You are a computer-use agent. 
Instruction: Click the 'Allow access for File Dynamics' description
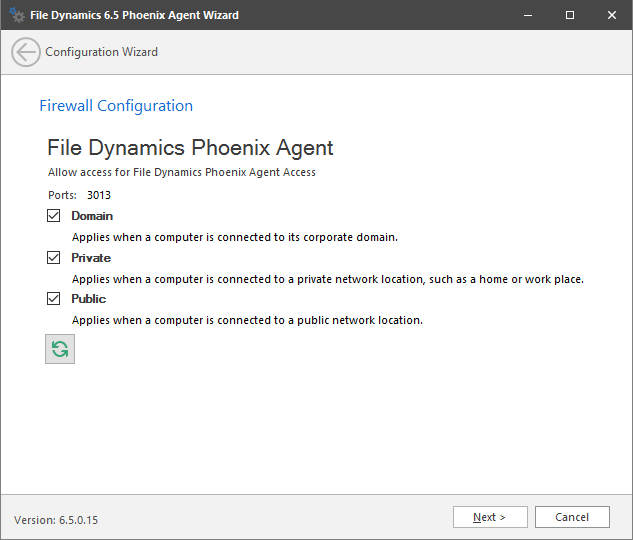[182, 172]
